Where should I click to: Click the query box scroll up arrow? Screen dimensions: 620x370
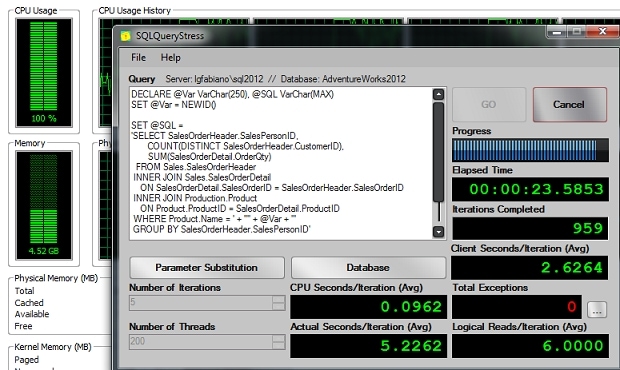[x=438, y=94]
